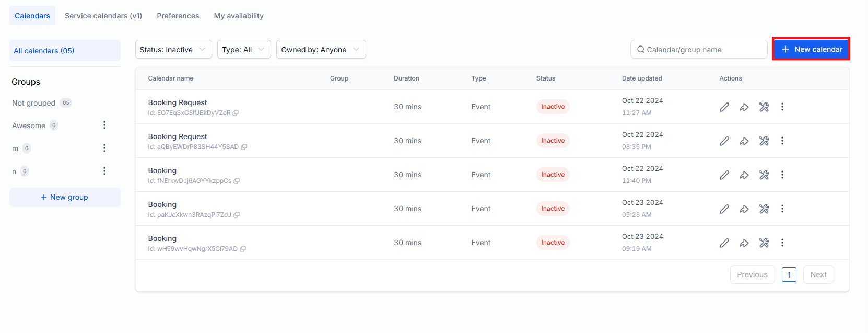Copy the ID of first Booking Request calendar
868x333 pixels.
point(236,113)
